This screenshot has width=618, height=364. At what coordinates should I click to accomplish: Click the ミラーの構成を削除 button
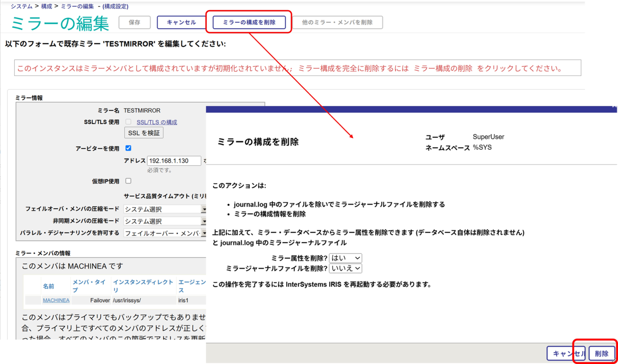pos(249,22)
